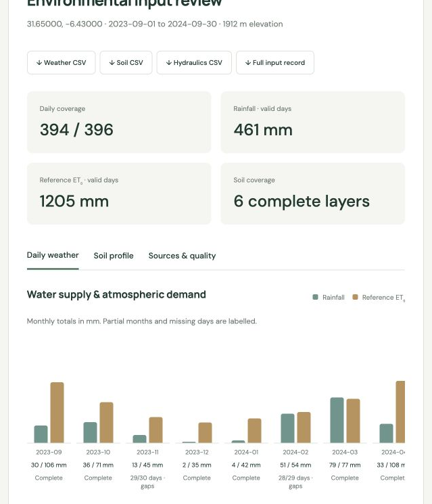The image size is (432, 504).
Task: Select the Rainfall 461 mm card
Action: [312, 122]
